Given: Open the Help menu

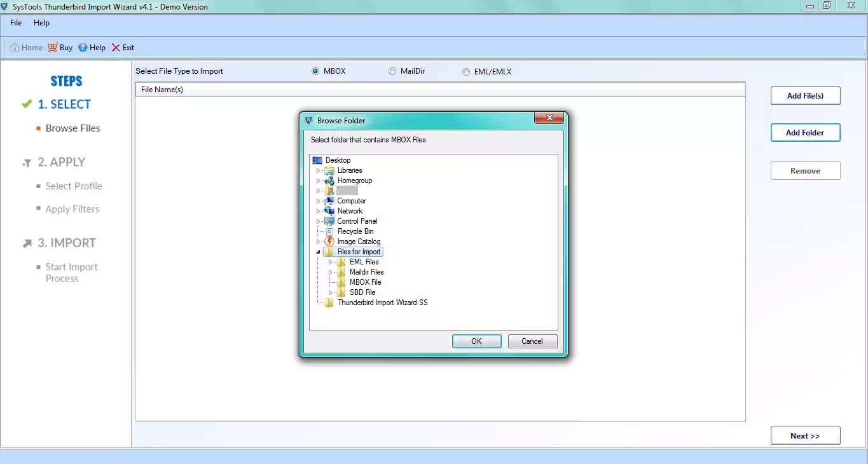Looking at the screenshot, I should click(x=41, y=23).
